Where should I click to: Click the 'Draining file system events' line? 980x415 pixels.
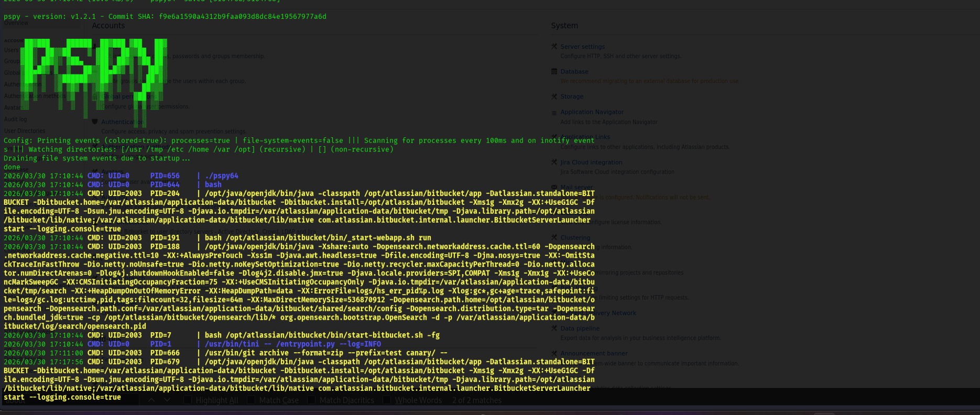click(x=97, y=158)
